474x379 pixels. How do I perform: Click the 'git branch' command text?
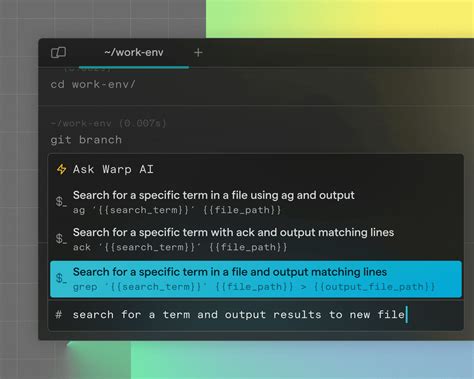(x=86, y=140)
